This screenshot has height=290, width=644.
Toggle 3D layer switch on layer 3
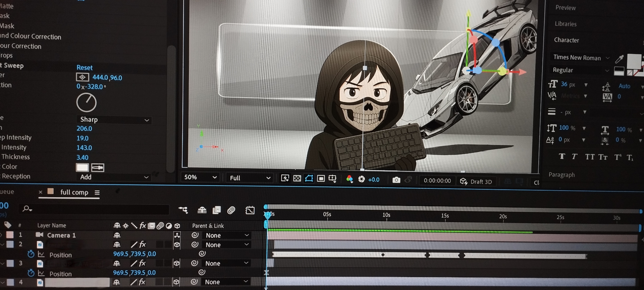coord(176,263)
